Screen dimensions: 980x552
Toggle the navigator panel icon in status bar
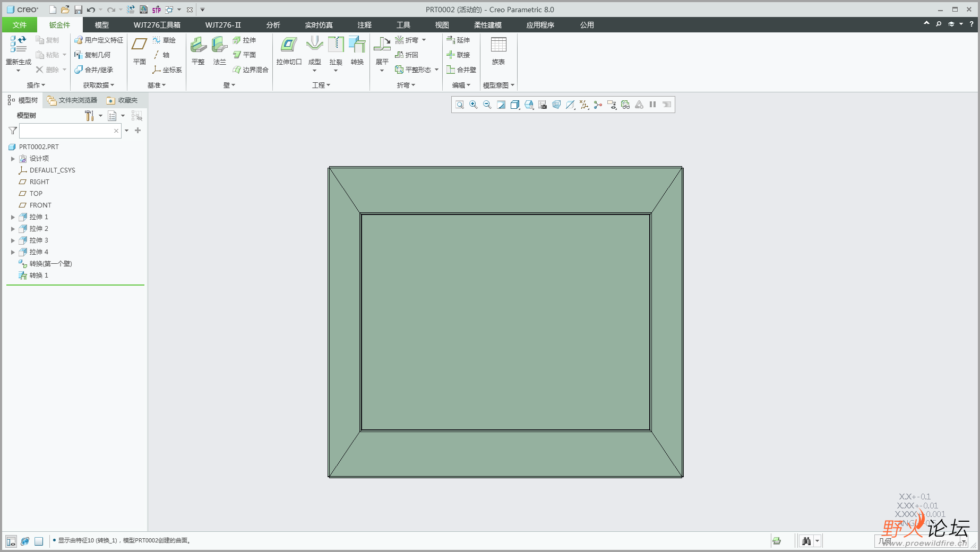click(11, 541)
